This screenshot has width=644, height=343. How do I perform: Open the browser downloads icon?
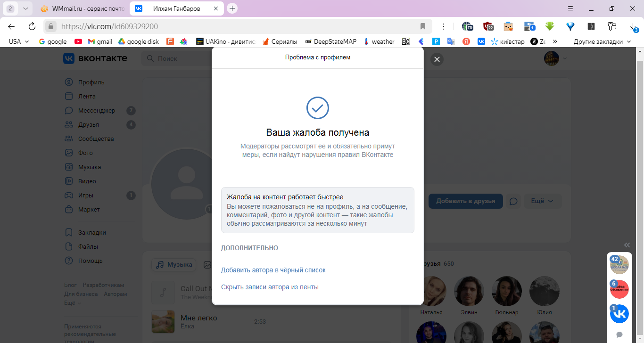[633, 27]
